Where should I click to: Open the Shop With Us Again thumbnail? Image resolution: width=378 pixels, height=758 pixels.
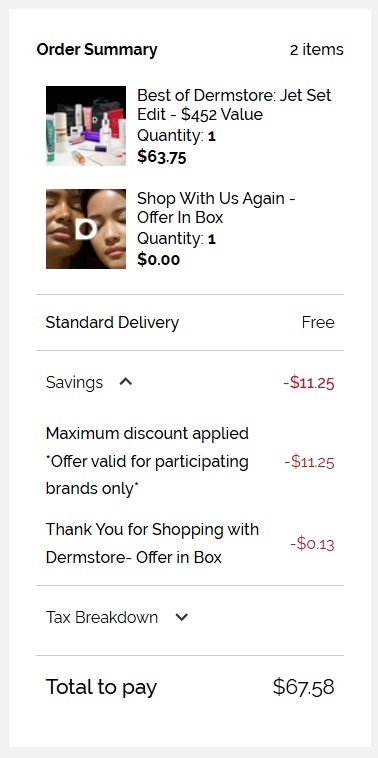coord(86,229)
